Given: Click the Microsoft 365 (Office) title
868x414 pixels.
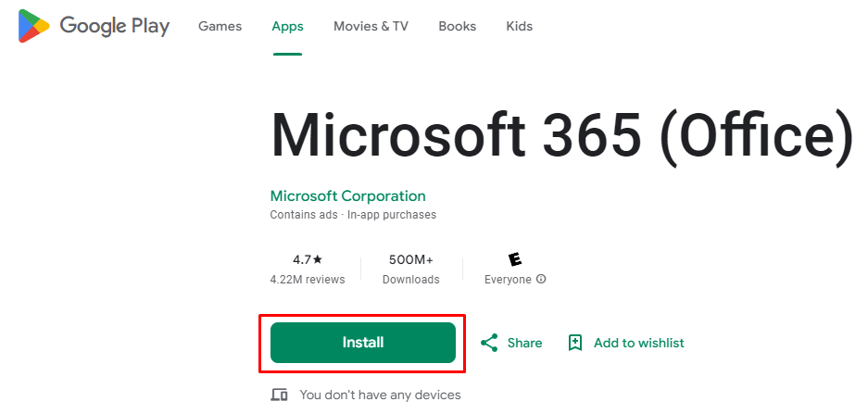Looking at the screenshot, I should (x=561, y=136).
